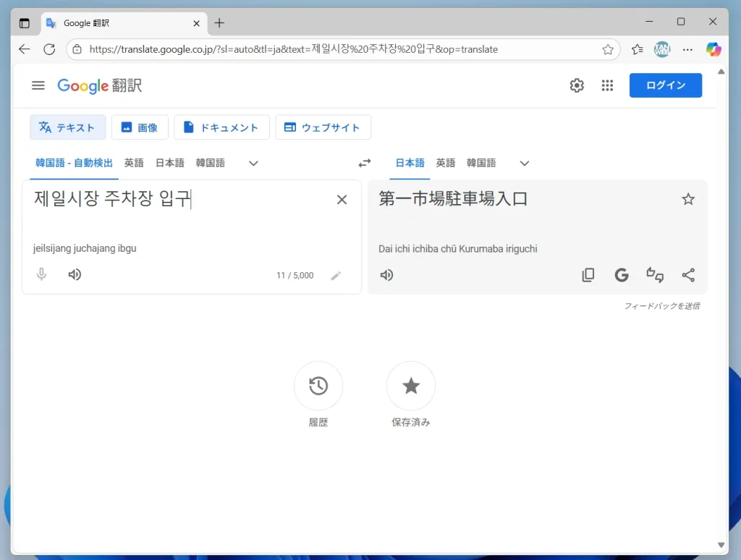Open browser Settings and more menu

tap(687, 49)
